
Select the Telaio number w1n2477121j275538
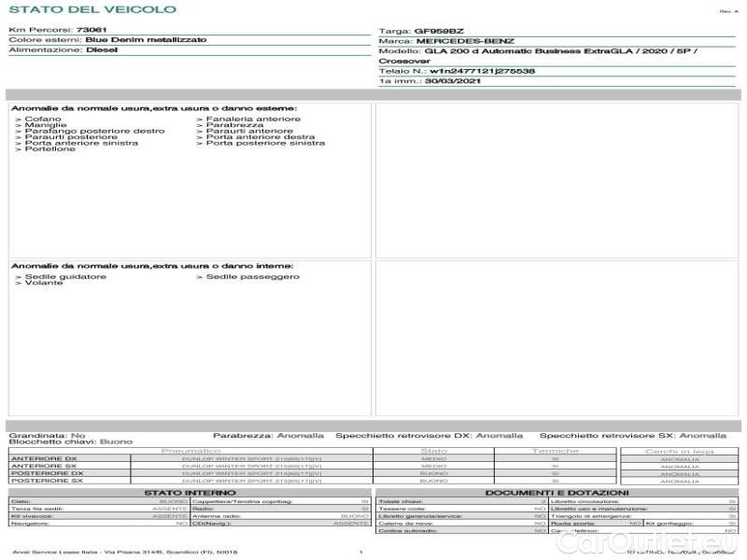point(482,71)
